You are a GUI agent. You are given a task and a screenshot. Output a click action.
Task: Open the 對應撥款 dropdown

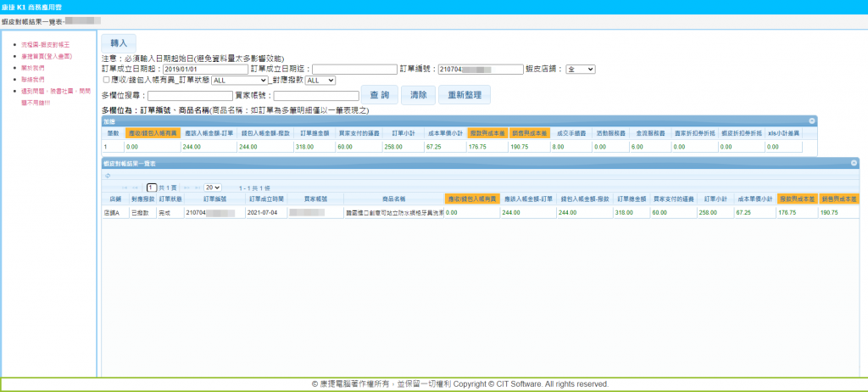pyautogui.click(x=320, y=80)
